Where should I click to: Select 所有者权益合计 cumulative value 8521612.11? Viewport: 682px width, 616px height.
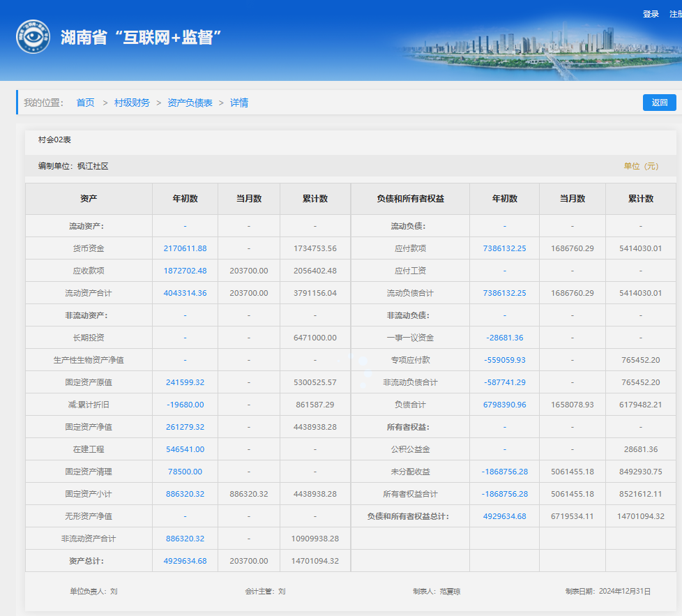point(641,494)
